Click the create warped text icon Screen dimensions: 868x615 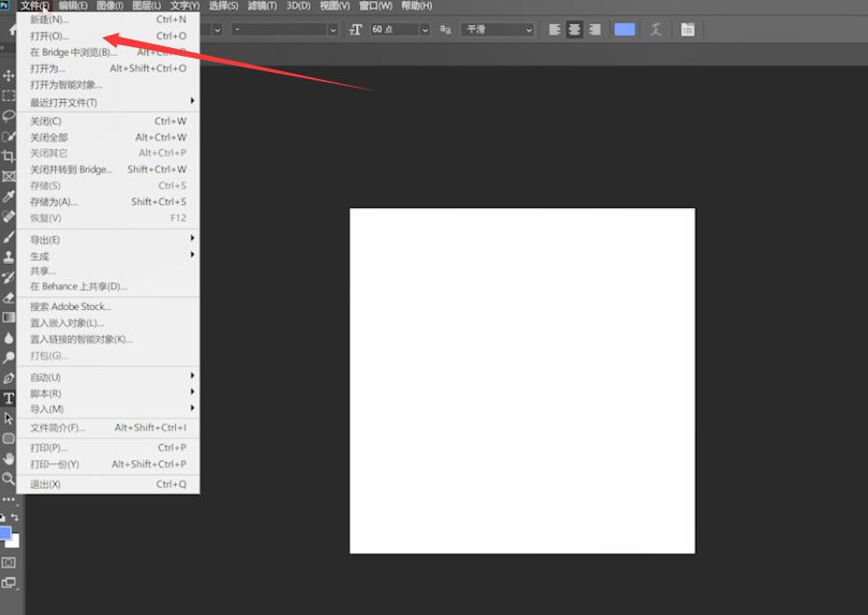point(655,29)
